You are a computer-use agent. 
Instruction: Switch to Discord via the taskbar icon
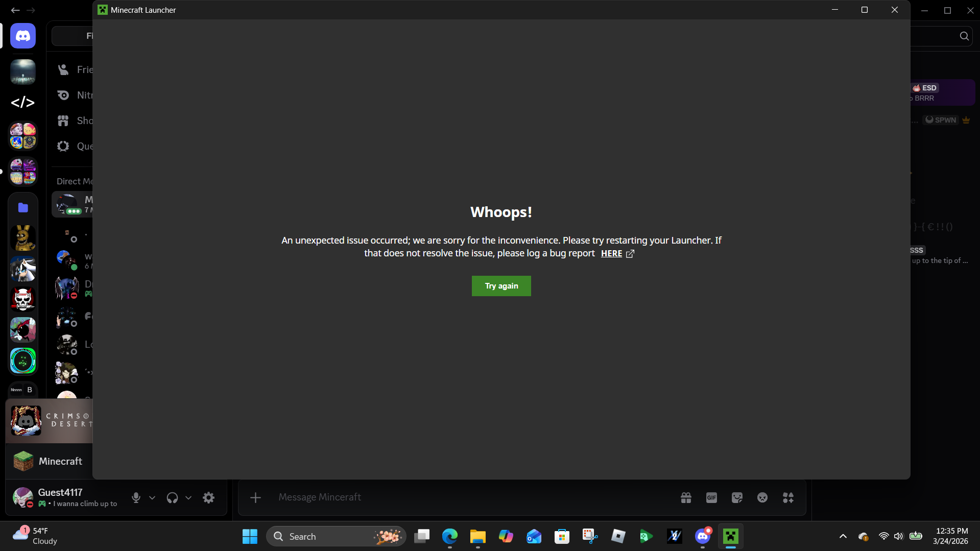pyautogui.click(x=703, y=537)
